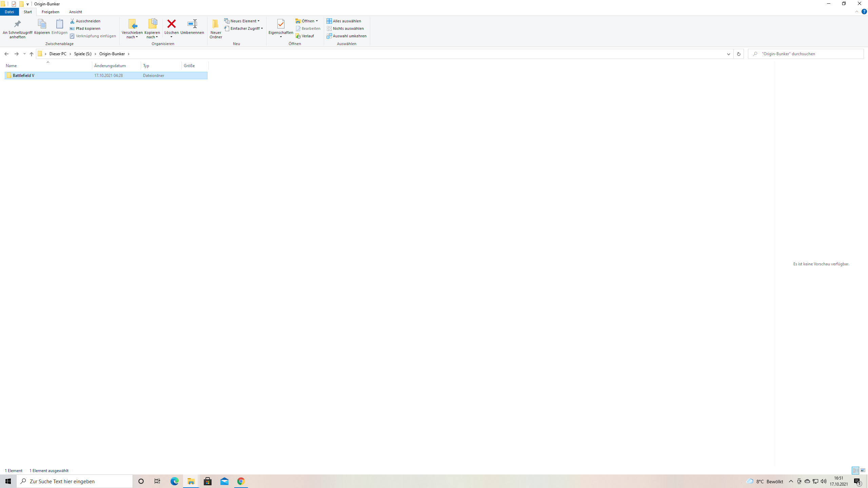Create a folder with Neuer Ordner
Viewport: 868px width, 488px height.
pyautogui.click(x=216, y=29)
